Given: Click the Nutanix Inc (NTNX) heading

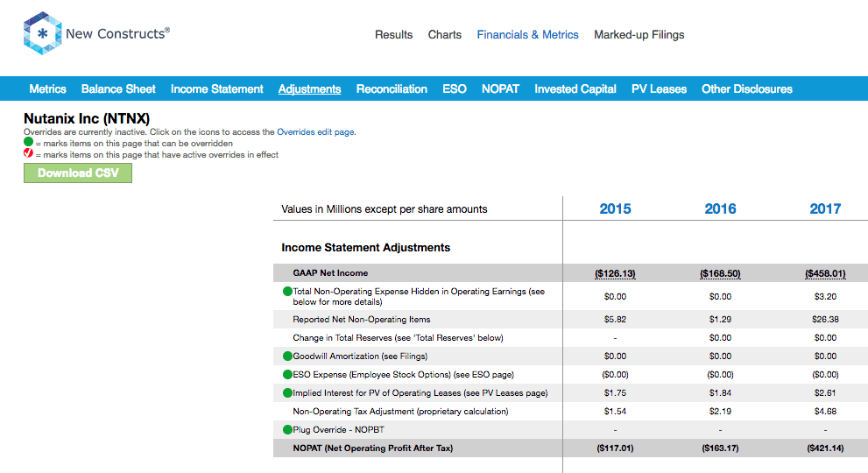Looking at the screenshot, I should pyautogui.click(x=87, y=118).
